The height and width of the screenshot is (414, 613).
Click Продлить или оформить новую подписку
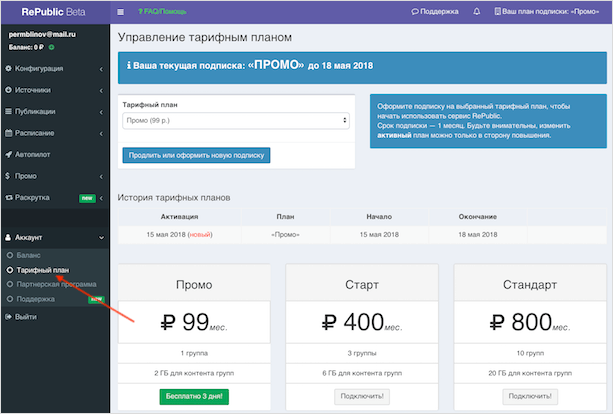click(x=196, y=155)
